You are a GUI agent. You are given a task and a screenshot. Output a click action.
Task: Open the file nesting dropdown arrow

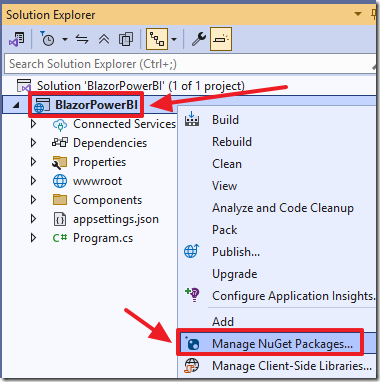pos(174,40)
